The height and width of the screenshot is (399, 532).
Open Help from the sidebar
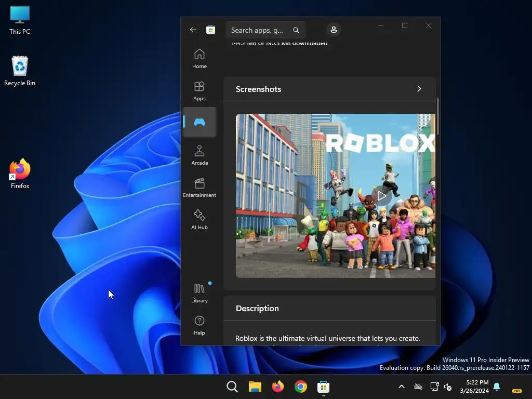click(x=199, y=325)
